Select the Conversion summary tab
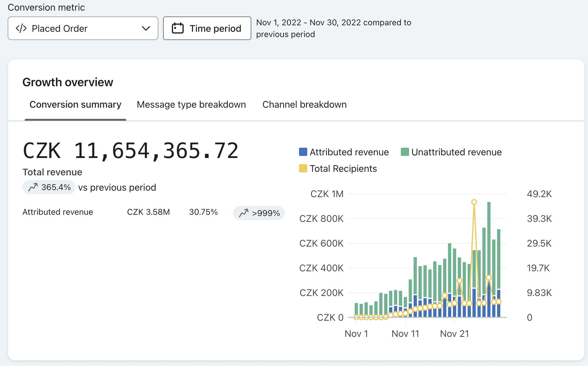The image size is (588, 366). 75,104
